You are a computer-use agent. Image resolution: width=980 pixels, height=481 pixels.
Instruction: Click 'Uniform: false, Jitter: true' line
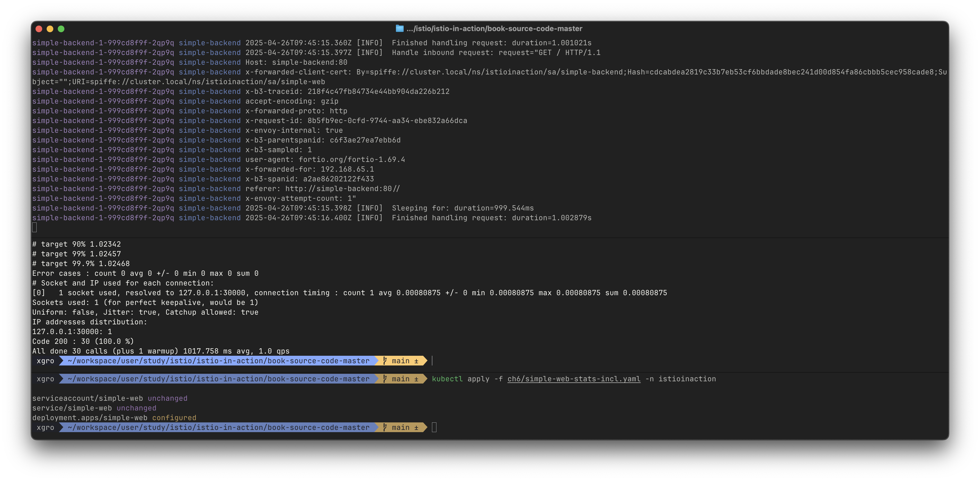(145, 312)
